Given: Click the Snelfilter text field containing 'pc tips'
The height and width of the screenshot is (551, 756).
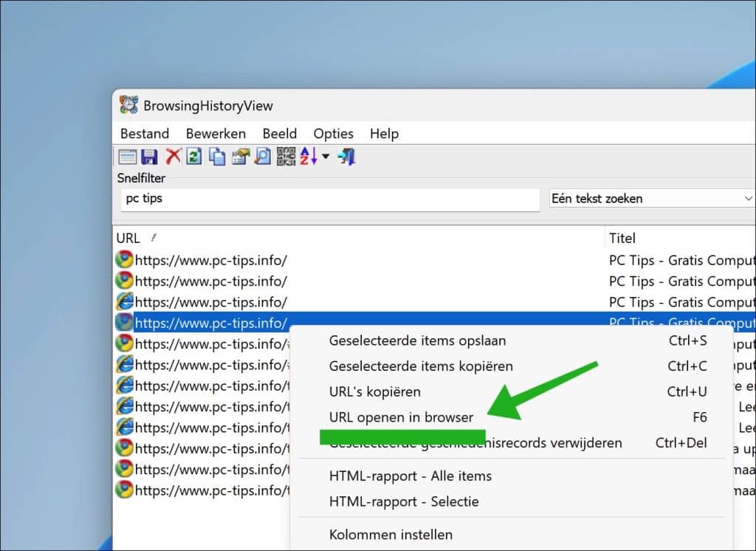Looking at the screenshot, I should click(x=330, y=199).
